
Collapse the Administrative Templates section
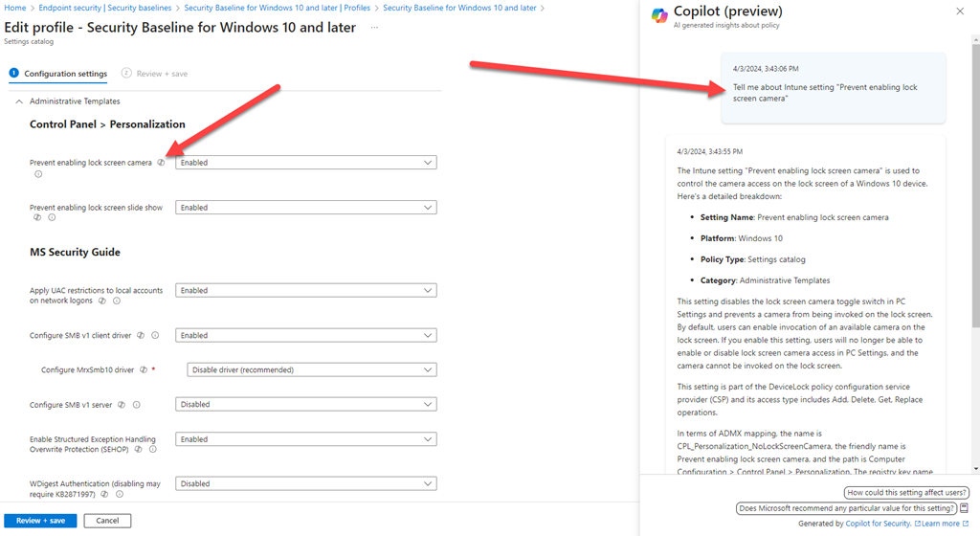19,100
